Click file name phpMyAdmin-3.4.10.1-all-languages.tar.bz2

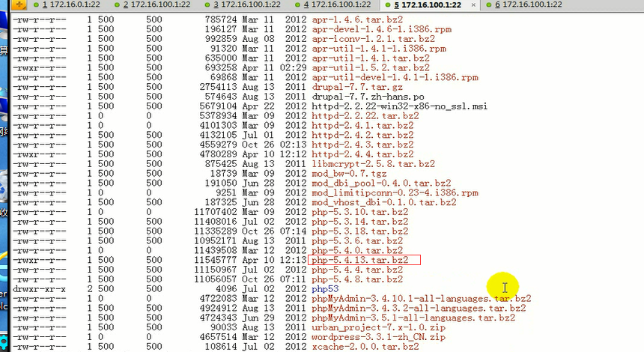click(422, 298)
